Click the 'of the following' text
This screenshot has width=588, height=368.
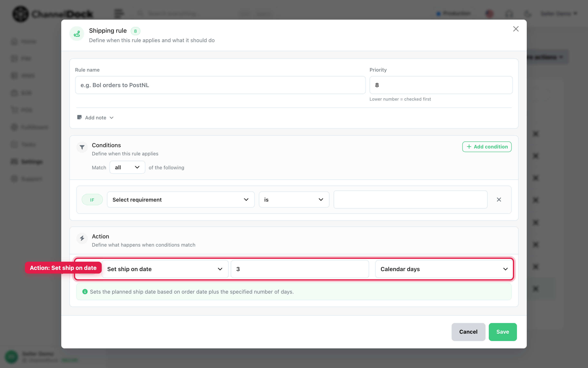coord(166,167)
